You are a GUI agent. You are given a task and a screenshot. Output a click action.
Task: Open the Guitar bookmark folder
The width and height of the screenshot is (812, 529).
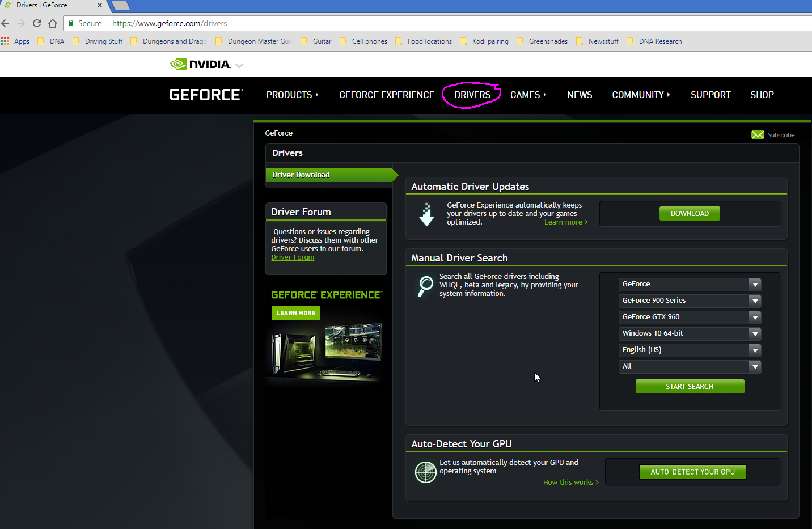(316, 41)
